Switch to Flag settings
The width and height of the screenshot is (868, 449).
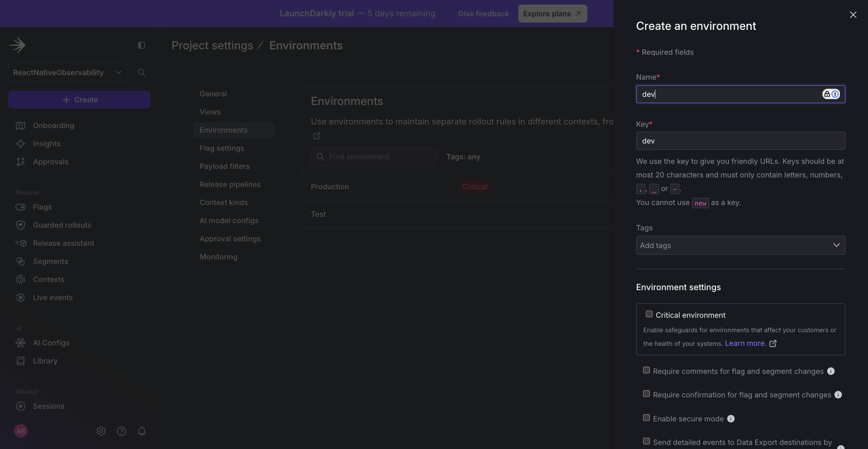[222, 148]
